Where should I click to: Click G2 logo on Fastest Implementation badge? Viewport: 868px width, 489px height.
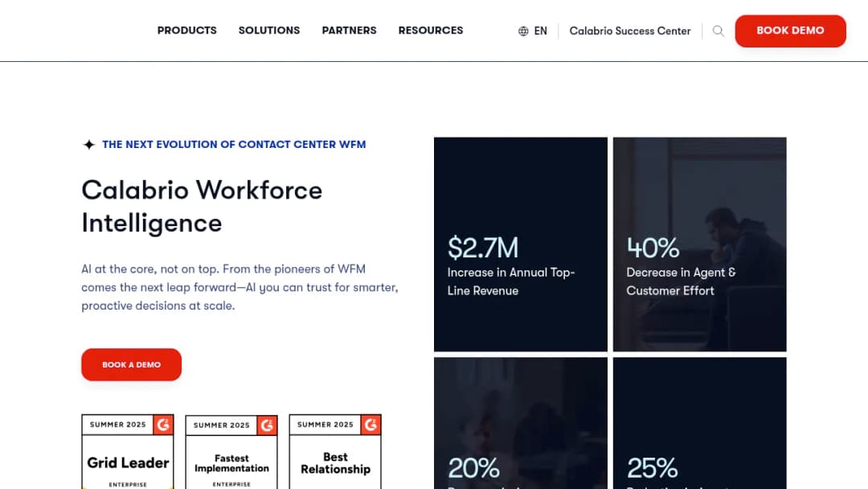pyautogui.click(x=267, y=425)
